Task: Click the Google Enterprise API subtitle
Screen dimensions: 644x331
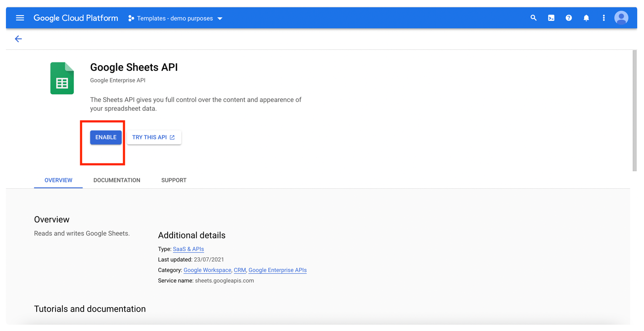Action: click(118, 80)
